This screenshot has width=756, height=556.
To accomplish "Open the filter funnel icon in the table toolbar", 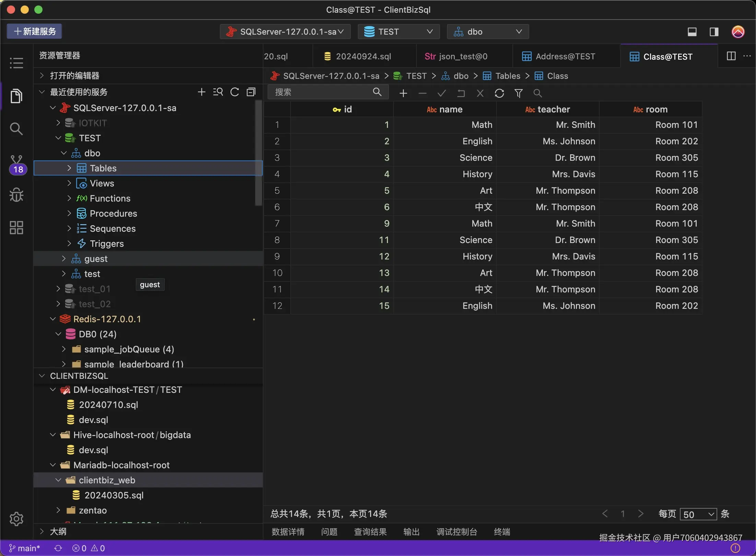I will 518,93.
